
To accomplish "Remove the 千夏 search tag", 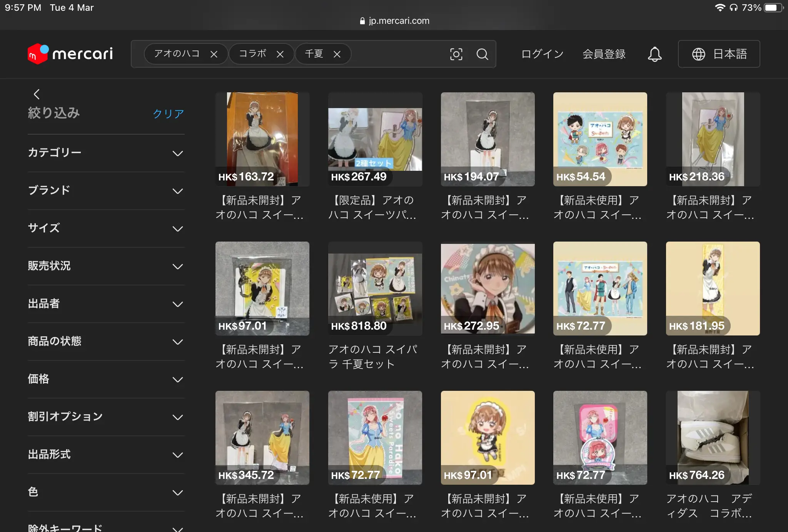I will 337,54.
